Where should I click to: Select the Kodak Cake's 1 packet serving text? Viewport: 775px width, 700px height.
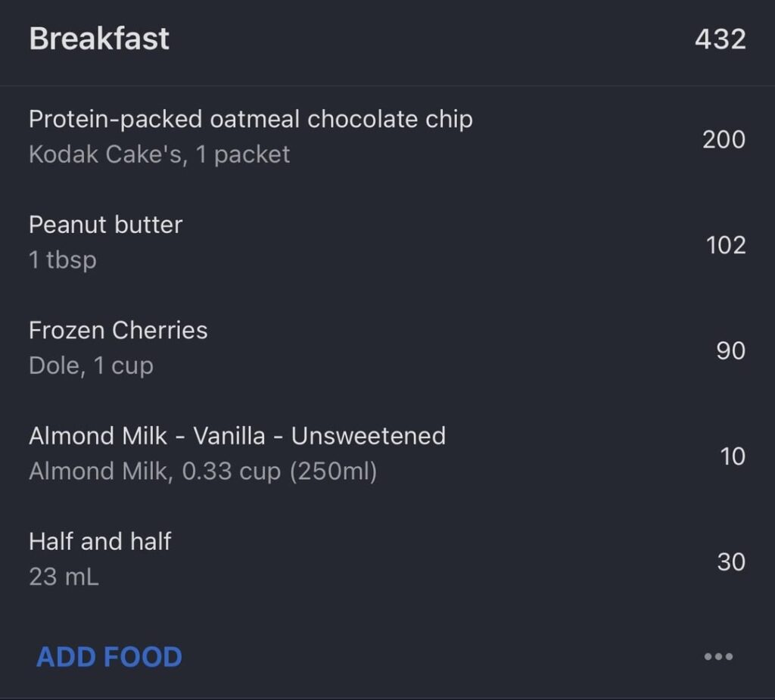(x=159, y=154)
